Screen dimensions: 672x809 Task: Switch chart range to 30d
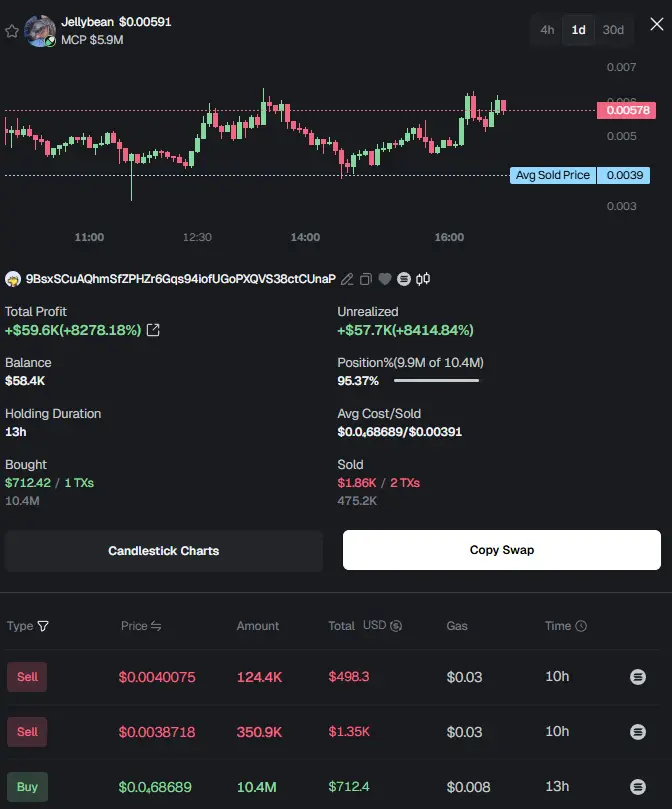pyautogui.click(x=613, y=30)
